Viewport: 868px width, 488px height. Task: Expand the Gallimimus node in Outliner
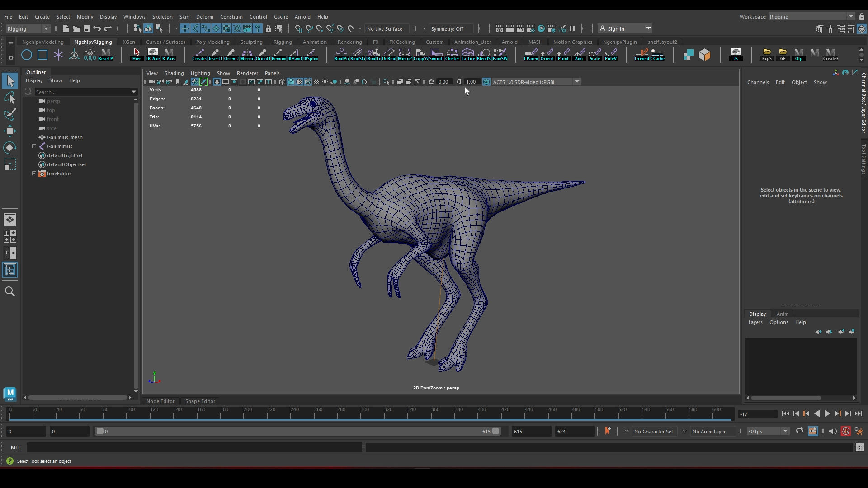click(34, 146)
